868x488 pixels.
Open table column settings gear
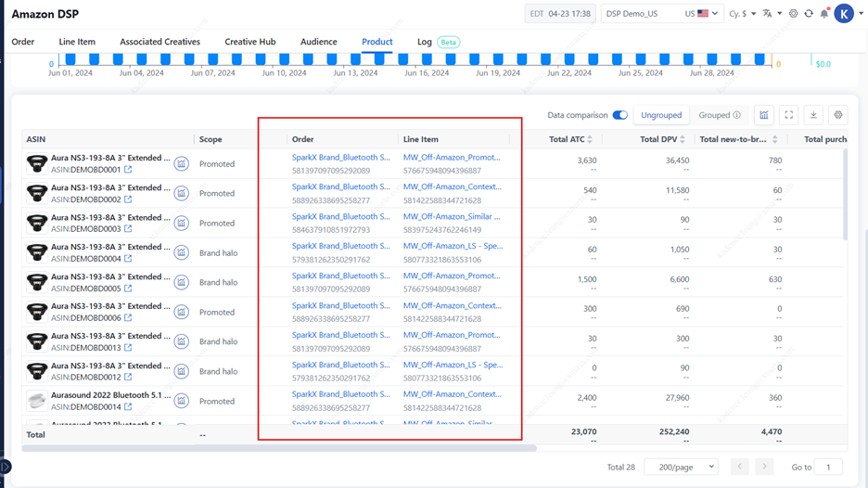click(838, 115)
